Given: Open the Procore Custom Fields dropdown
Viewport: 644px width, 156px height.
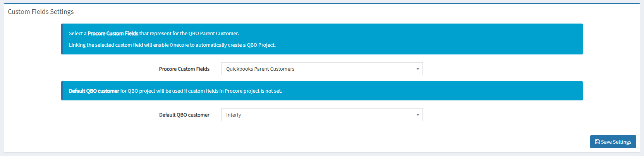Looking at the screenshot, I should point(321,69).
